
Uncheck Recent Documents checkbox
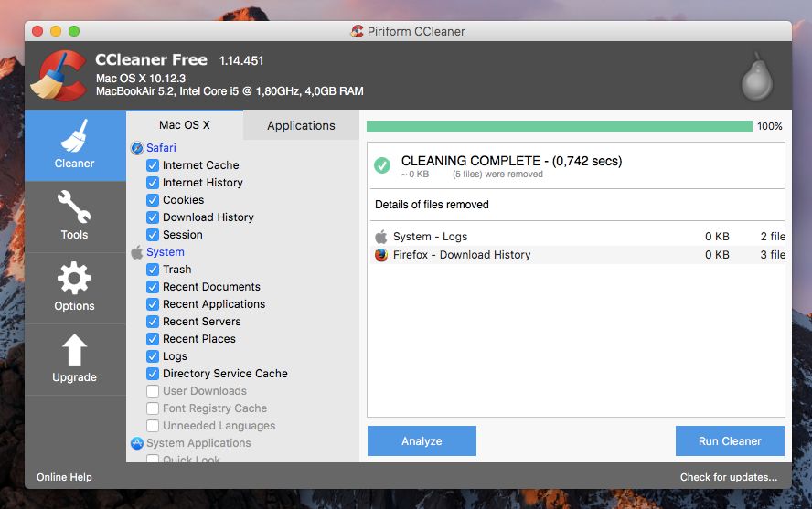[152, 287]
